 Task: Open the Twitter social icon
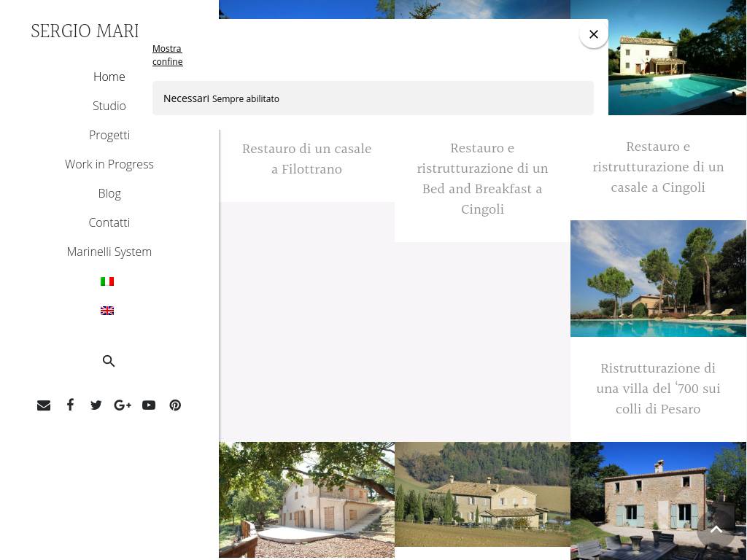[x=96, y=405]
